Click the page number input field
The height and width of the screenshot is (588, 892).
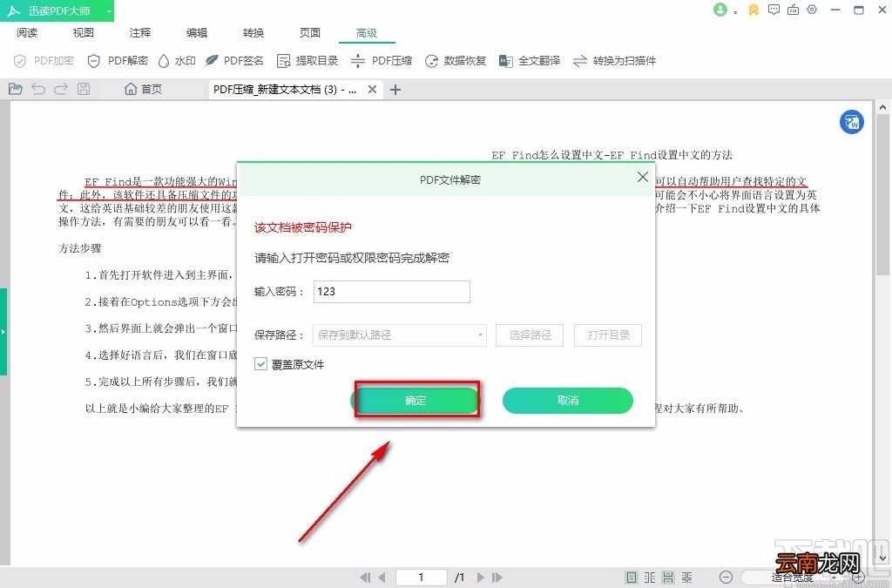tap(421, 578)
